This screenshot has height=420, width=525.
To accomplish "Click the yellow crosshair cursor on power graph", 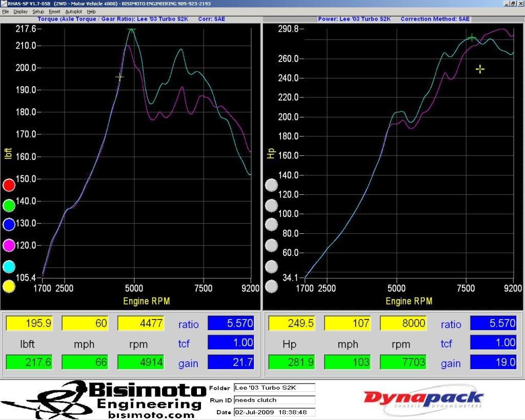I will [x=480, y=69].
